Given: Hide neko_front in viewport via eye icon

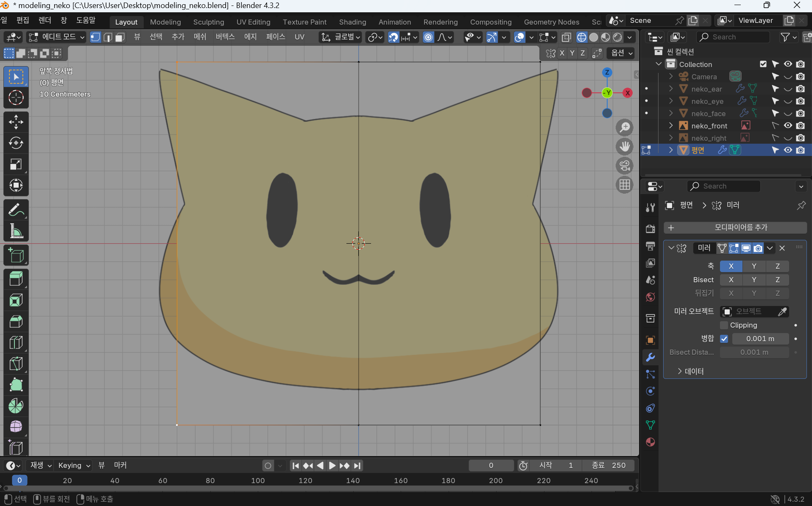Looking at the screenshot, I should [788, 125].
